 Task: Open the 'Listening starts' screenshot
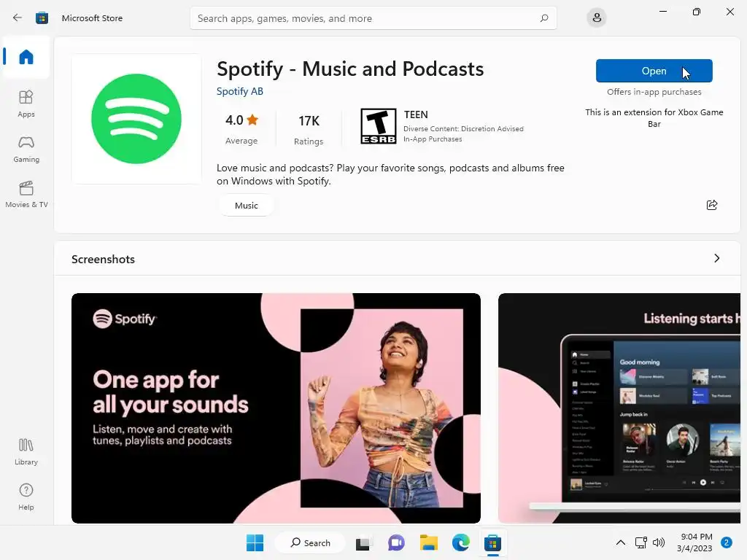(619, 408)
